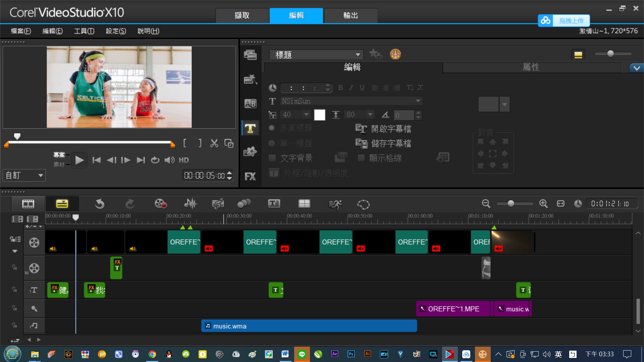Screen dimensions: 644x362
Task: Zoom in the timeline with magnifier plus
Action: [x=543, y=203]
